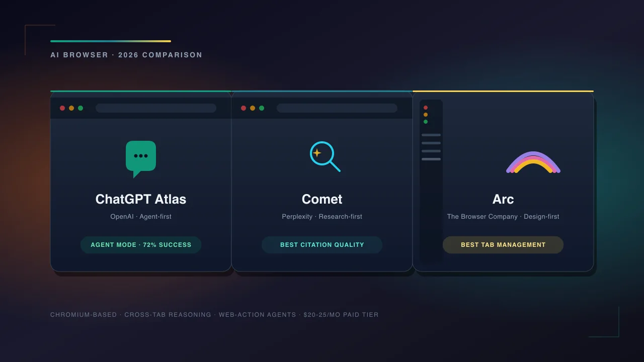This screenshot has height=362, width=644.
Task: Focus the Comet window address bar
Action: pyautogui.click(x=337, y=108)
